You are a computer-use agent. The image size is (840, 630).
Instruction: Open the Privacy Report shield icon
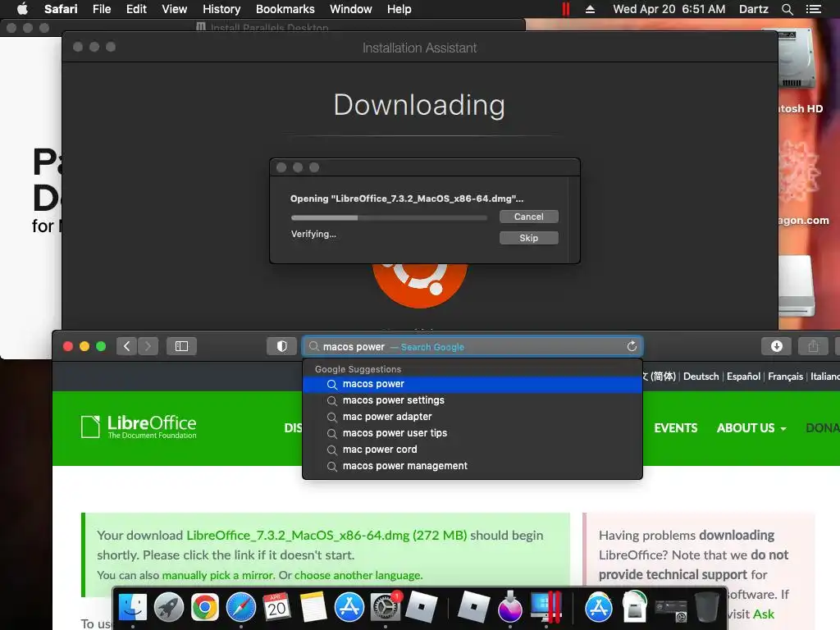coord(282,346)
